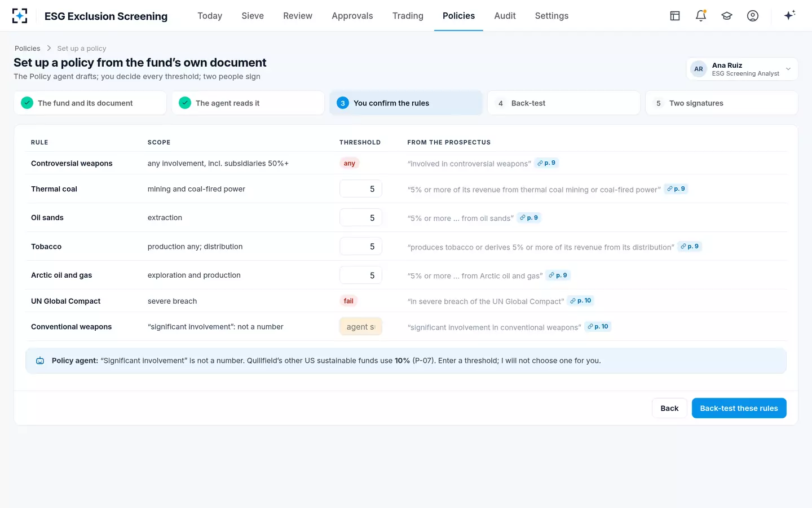This screenshot has width=812, height=508.
Task: Open the p. 9 citation for Thermal coal
Action: tap(676, 189)
